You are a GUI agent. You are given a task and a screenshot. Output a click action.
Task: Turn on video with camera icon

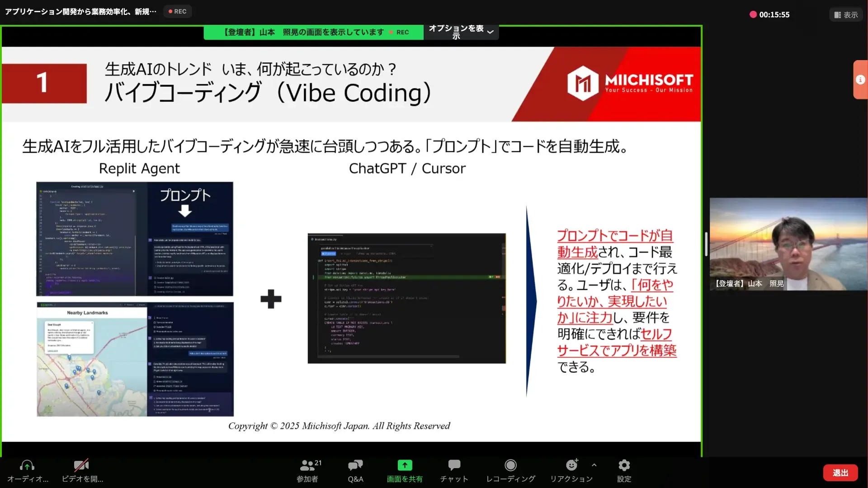81,465
